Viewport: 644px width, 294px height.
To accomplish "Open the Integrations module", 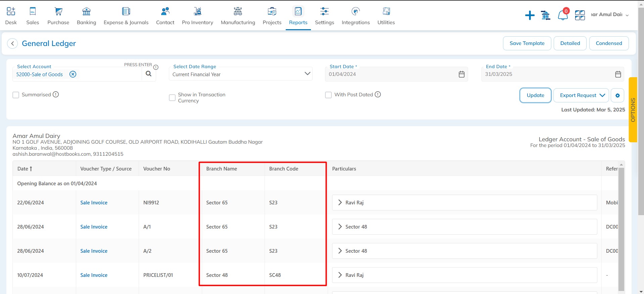I will pos(356,16).
